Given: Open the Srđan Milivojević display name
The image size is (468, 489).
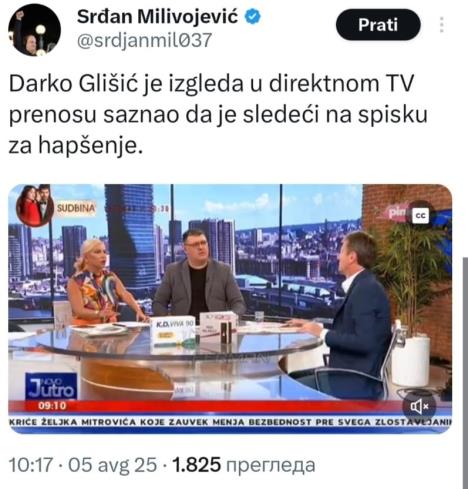Looking at the screenshot, I should 157,17.
